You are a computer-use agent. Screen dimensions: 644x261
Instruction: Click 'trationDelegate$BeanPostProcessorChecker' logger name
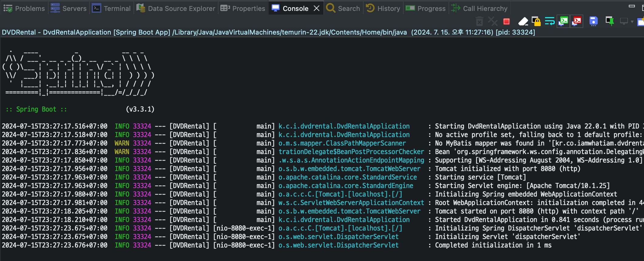351,152
